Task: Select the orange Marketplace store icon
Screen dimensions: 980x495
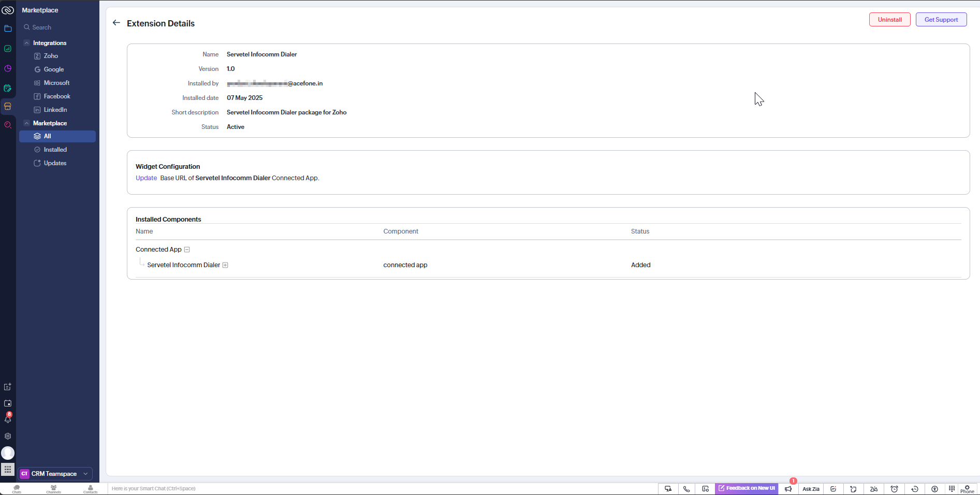Action: point(8,107)
